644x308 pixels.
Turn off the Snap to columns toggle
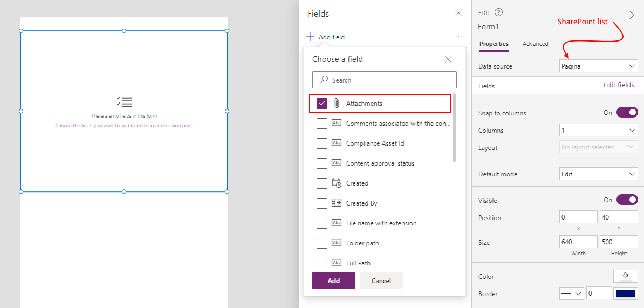[x=627, y=113]
